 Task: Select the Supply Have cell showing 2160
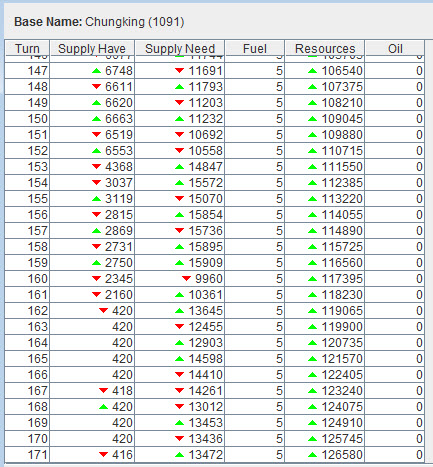coord(92,295)
